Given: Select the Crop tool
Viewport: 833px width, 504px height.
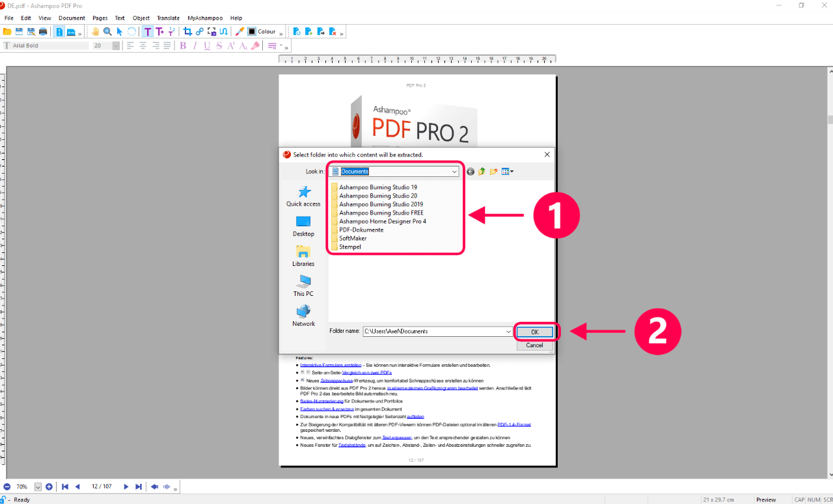Looking at the screenshot, I should (x=188, y=31).
